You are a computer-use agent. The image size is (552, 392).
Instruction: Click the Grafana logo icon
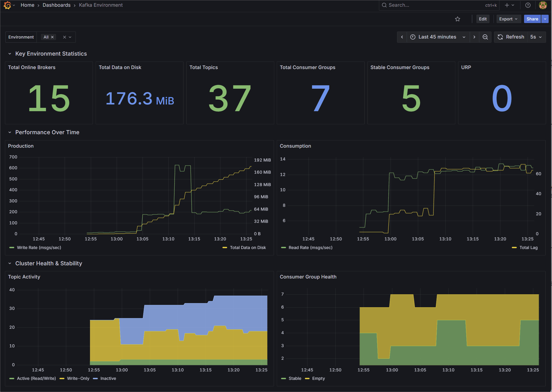coord(8,5)
